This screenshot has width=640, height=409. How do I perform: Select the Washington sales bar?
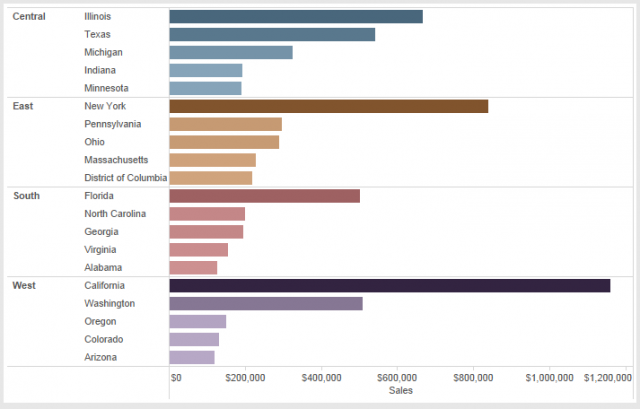(265, 304)
